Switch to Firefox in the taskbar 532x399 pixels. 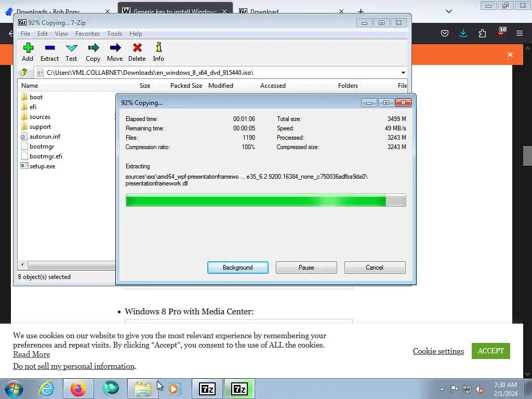tap(78, 389)
